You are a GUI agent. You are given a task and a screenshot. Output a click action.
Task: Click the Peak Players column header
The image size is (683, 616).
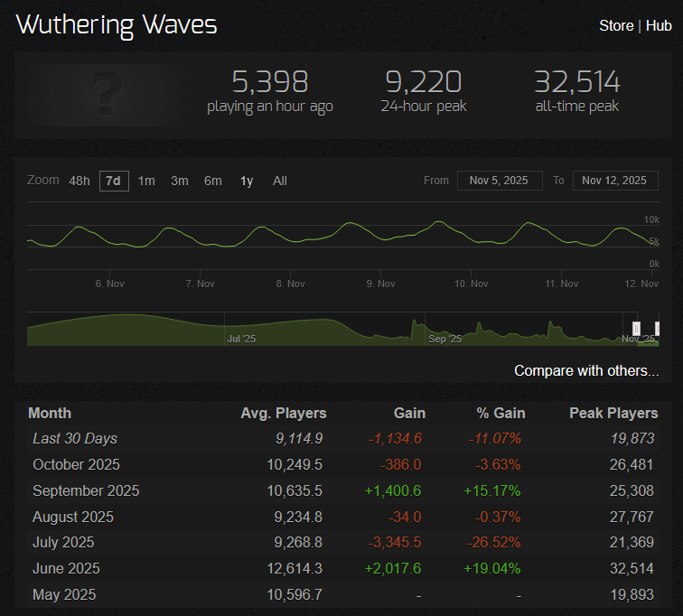613,413
